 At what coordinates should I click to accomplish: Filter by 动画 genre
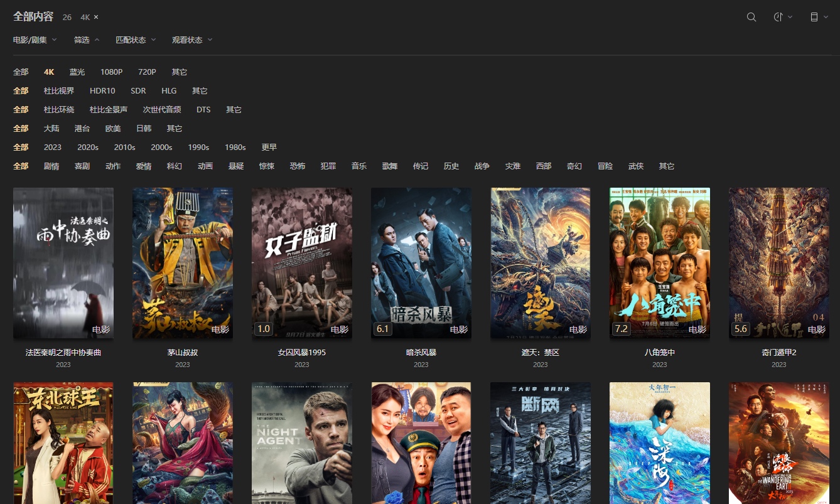205,166
